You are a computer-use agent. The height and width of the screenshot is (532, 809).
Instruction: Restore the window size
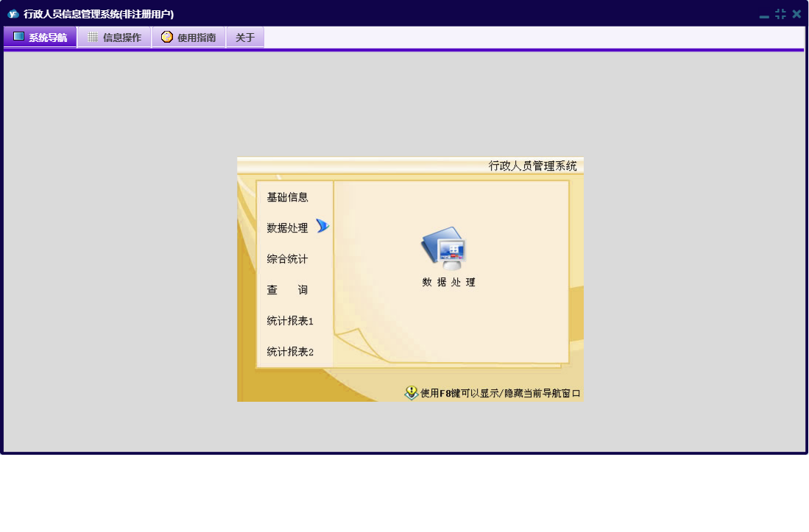[780, 14]
